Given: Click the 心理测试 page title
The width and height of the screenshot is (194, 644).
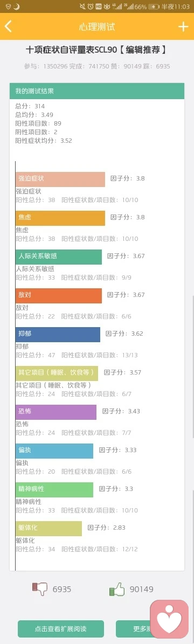Looking at the screenshot, I should tap(97, 27).
